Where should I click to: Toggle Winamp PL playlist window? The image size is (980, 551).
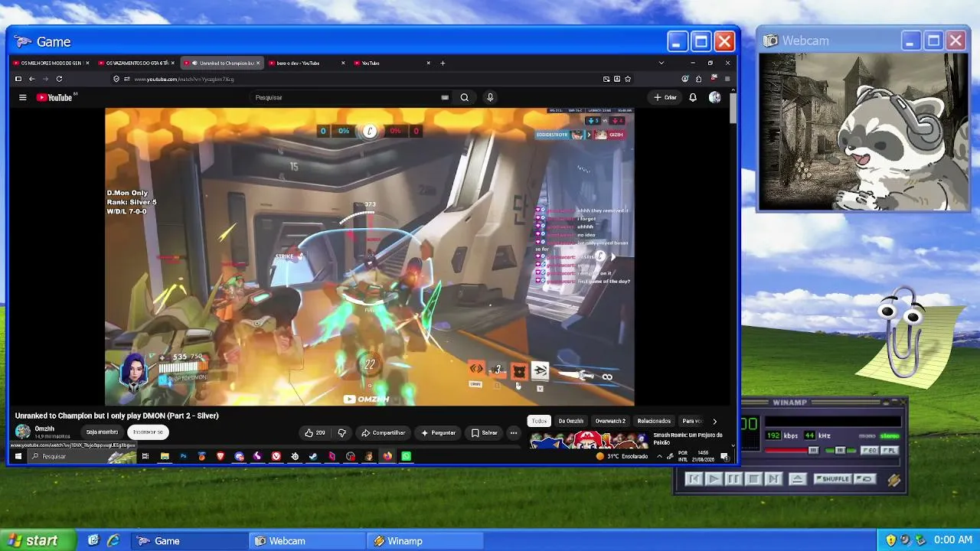pos(888,451)
